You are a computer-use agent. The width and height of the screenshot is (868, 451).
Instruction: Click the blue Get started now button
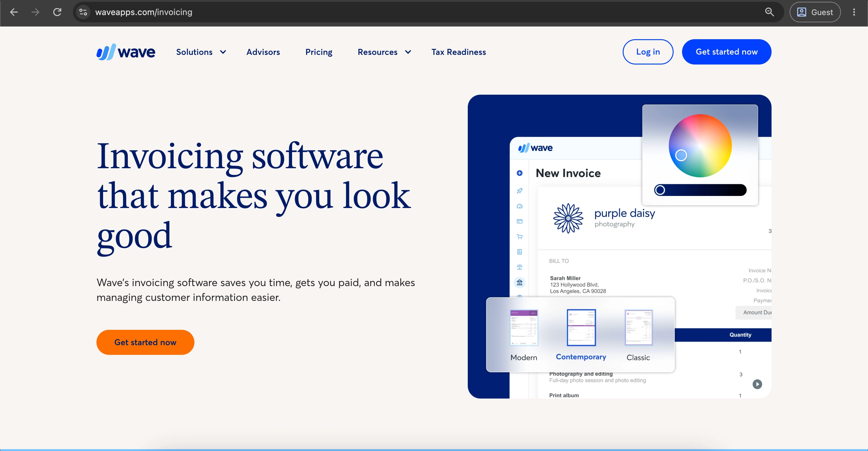(726, 52)
